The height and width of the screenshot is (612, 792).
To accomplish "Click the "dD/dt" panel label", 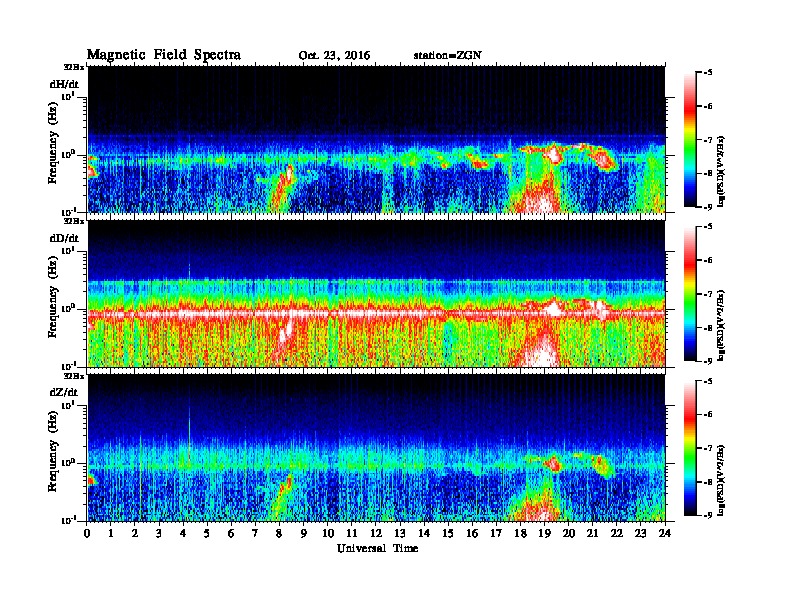I will (64, 238).
